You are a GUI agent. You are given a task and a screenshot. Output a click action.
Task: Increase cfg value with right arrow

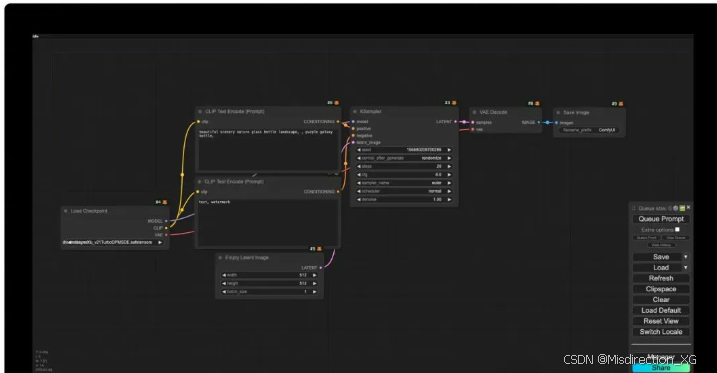pyautogui.click(x=449, y=175)
